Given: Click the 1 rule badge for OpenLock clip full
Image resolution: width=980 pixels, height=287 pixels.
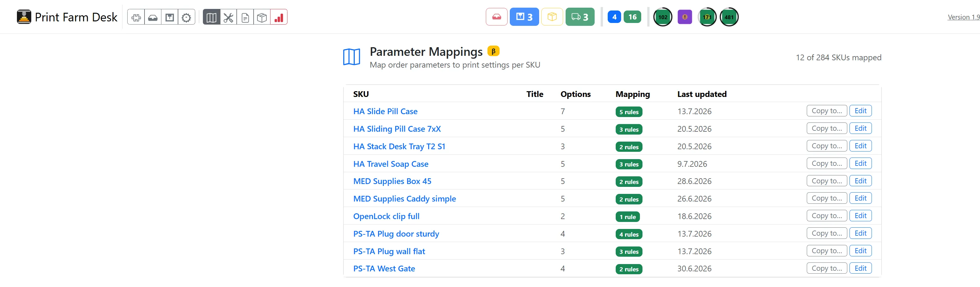Looking at the screenshot, I should (x=628, y=217).
